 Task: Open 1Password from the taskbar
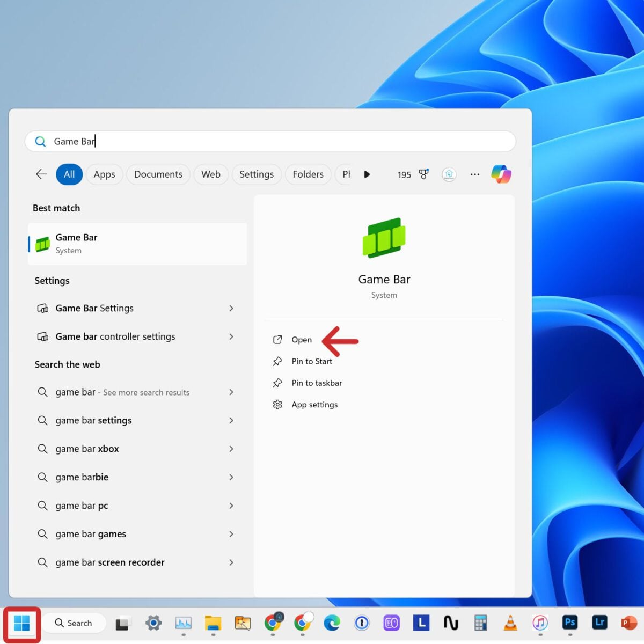(x=362, y=623)
